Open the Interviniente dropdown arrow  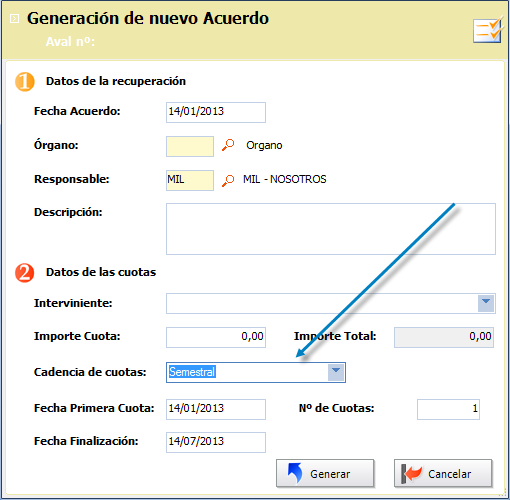[486, 304]
